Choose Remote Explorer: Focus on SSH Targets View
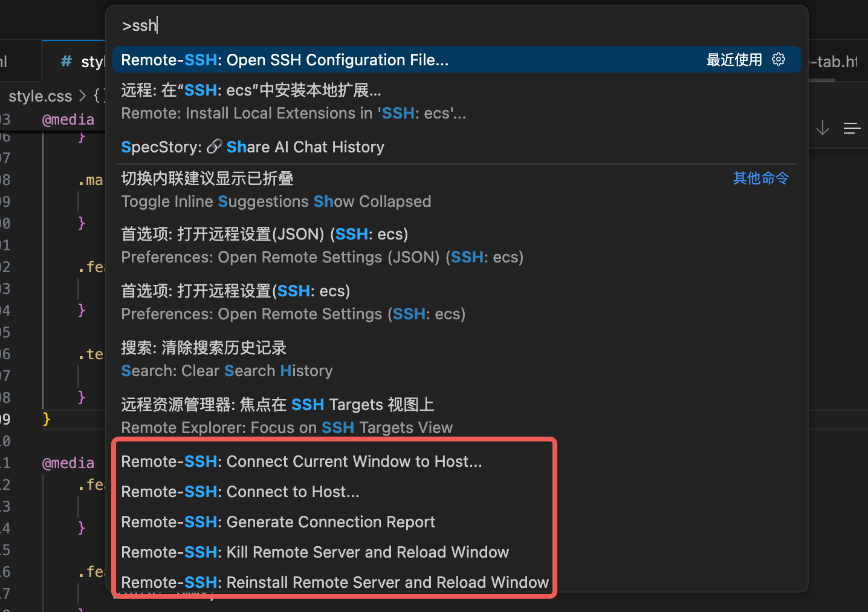The height and width of the screenshot is (612, 868). click(x=456, y=416)
